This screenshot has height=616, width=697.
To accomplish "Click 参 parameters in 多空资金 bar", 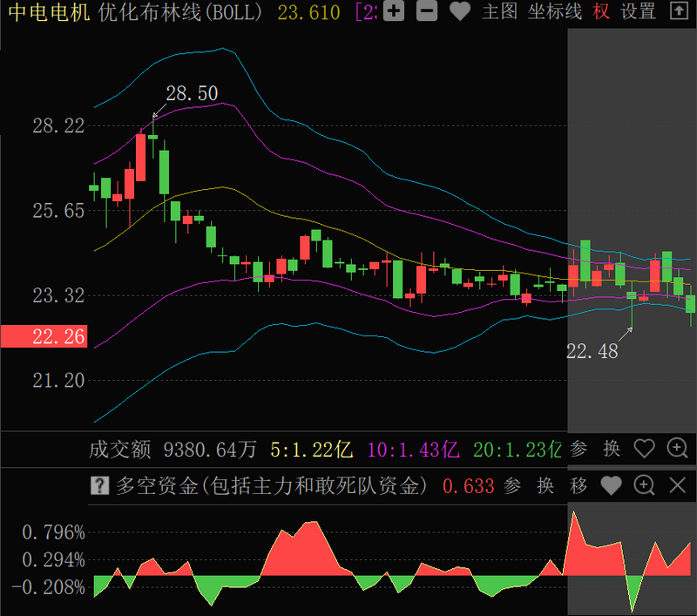I will pyautogui.click(x=512, y=486).
